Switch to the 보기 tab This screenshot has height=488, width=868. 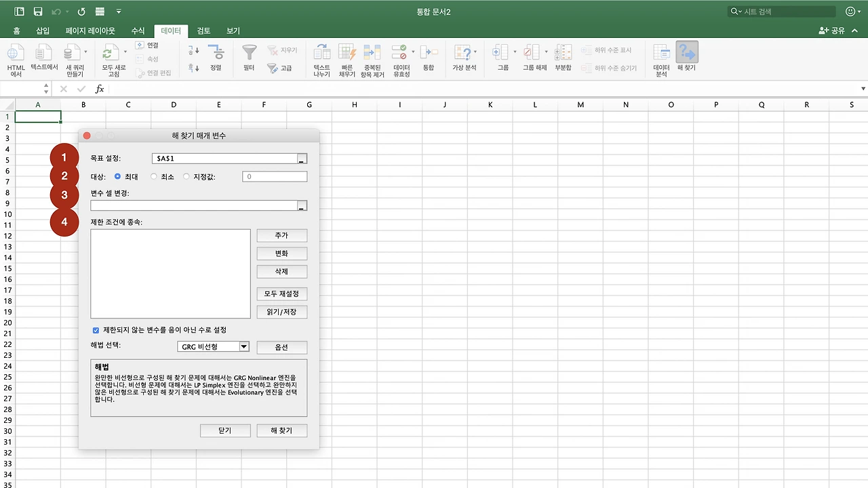tap(233, 30)
